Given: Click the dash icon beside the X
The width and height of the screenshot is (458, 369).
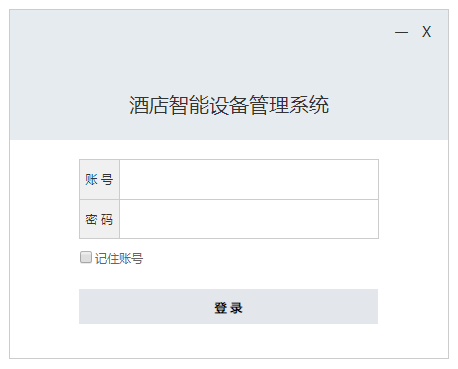Looking at the screenshot, I should coord(401,32).
